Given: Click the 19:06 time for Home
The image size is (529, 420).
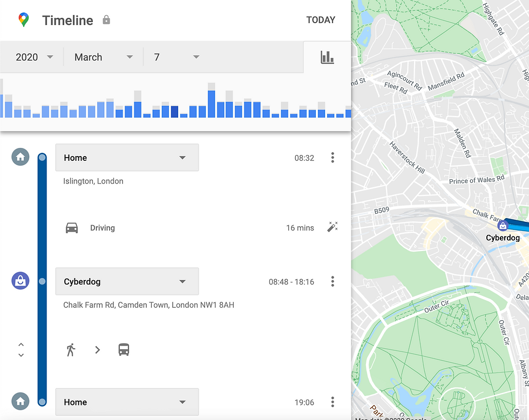Looking at the screenshot, I should pyautogui.click(x=304, y=402).
